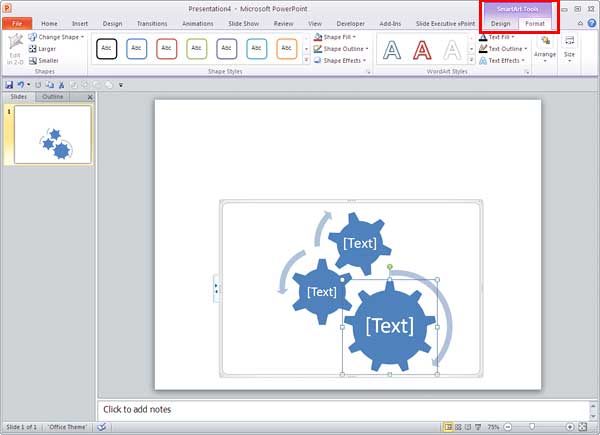Click the Smaller shape icon

pos(33,60)
